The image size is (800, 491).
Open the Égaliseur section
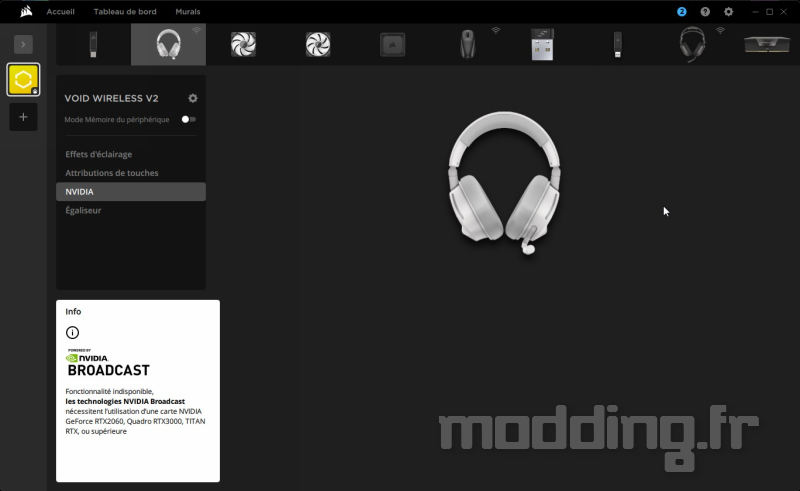click(83, 210)
